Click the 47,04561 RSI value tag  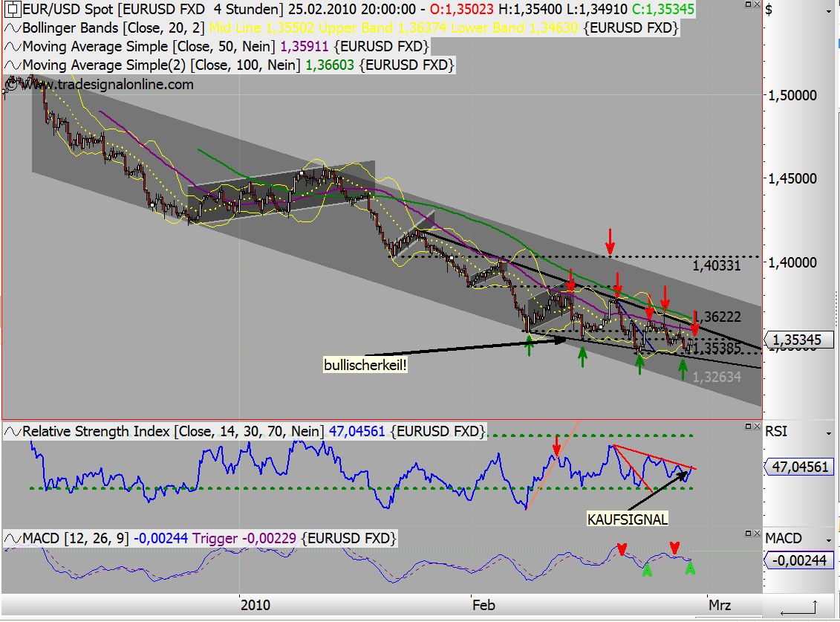(798, 467)
